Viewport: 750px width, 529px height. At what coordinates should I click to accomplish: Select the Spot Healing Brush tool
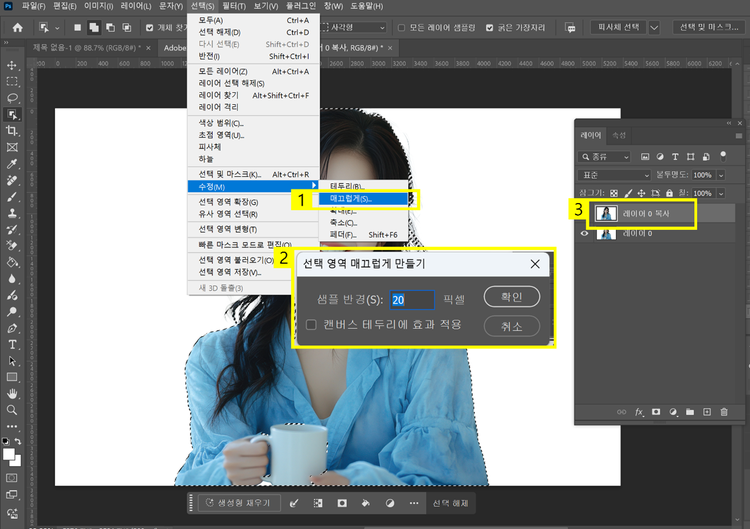(x=12, y=180)
